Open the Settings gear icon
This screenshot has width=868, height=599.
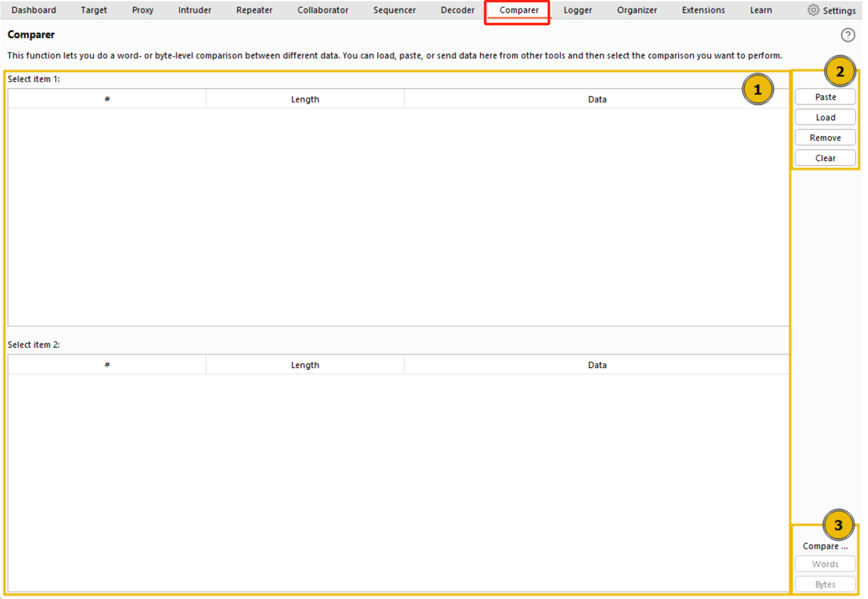click(813, 10)
